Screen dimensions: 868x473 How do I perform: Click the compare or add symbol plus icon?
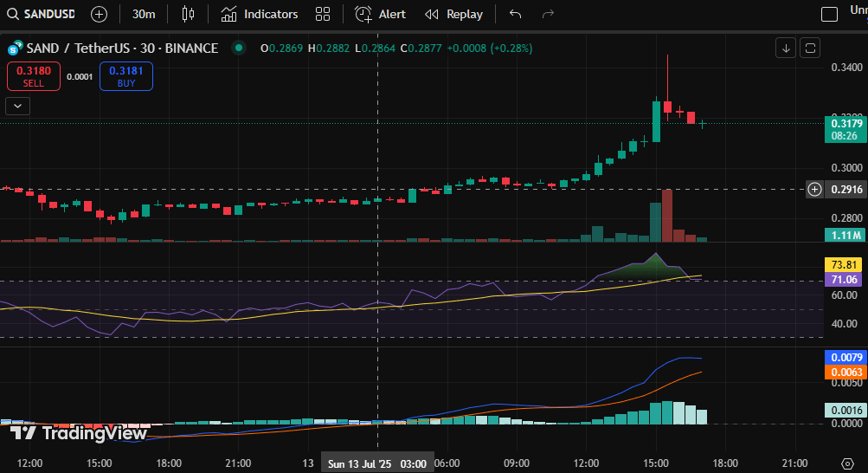pos(100,15)
